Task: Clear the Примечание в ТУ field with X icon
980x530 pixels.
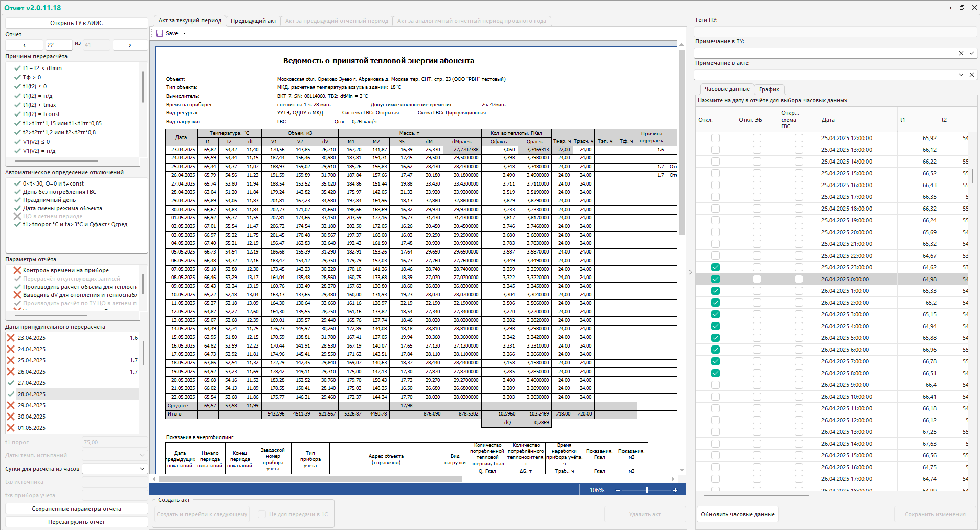Action: coord(961,53)
